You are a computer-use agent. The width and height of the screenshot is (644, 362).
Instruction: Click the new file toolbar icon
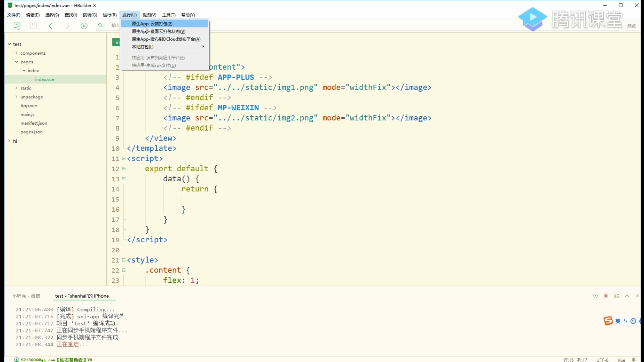click(17, 26)
